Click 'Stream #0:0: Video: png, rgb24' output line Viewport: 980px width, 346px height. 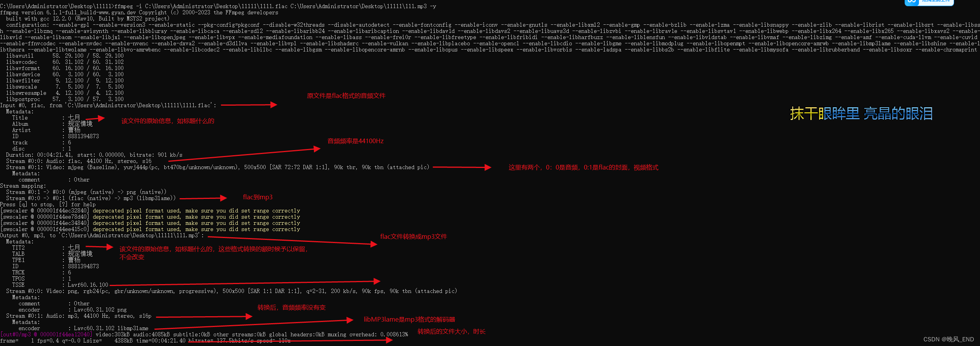coord(232,291)
